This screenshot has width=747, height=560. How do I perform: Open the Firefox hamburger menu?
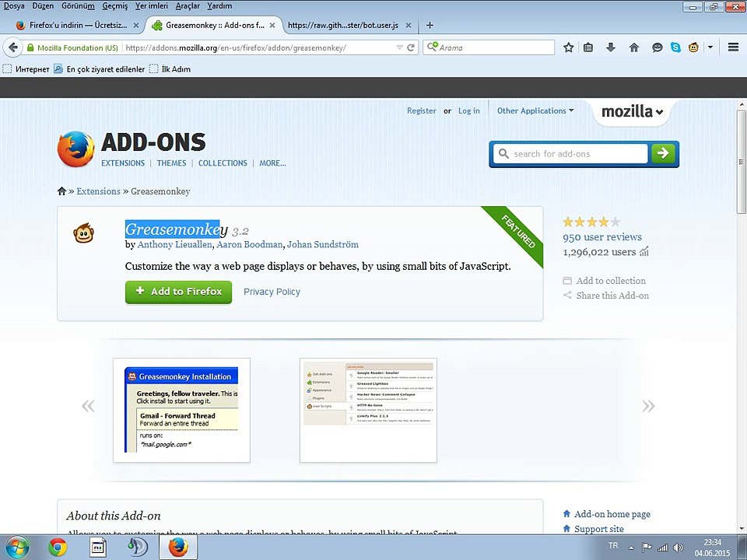pyautogui.click(x=733, y=47)
